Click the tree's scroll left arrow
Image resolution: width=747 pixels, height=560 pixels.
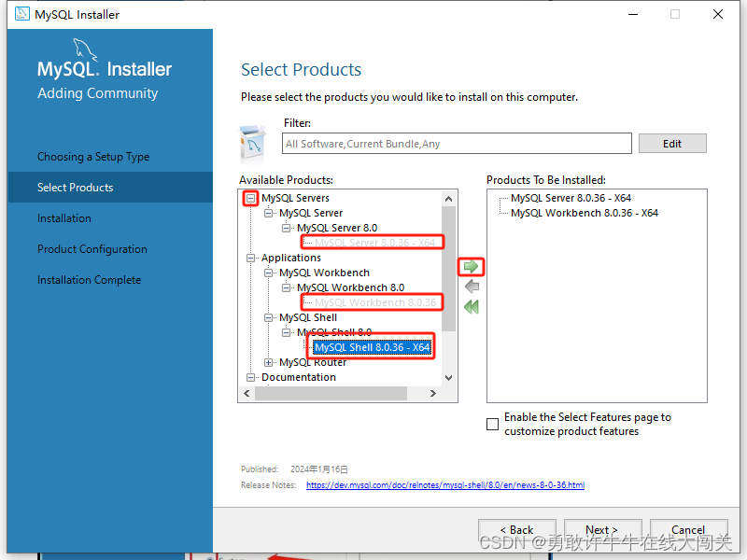coord(247,393)
